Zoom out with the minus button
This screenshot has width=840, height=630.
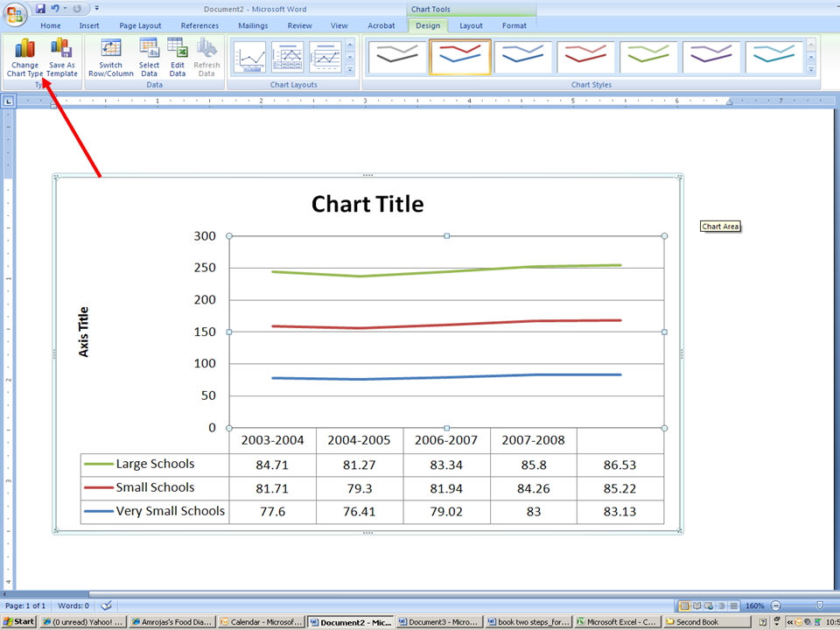tap(776, 605)
